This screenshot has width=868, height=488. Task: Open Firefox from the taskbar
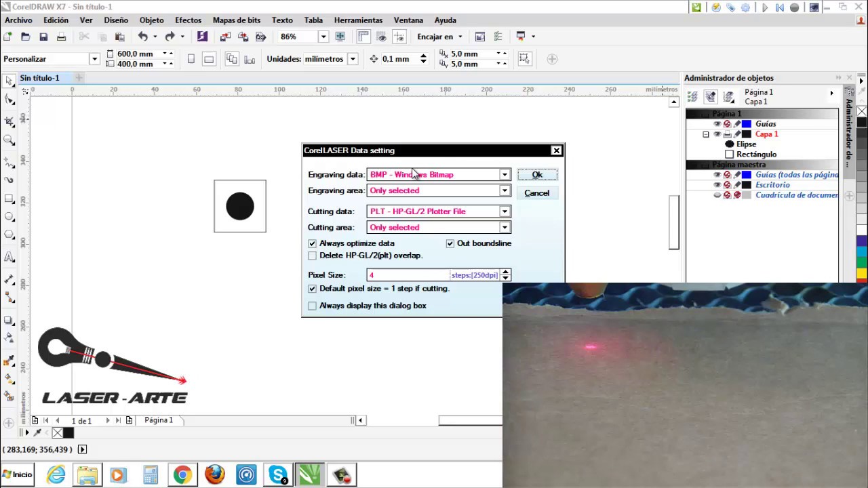(214, 474)
